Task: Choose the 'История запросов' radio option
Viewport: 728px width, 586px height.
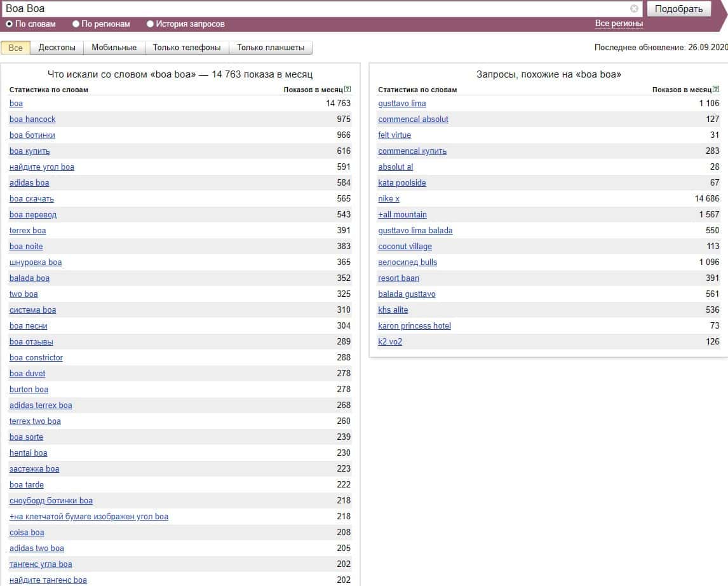Action: 151,24
